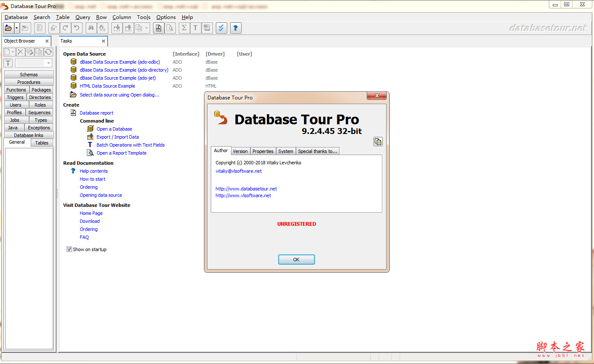Close the About Database Tour Pro dialog
The image size is (594, 364).
click(x=377, y=96)
